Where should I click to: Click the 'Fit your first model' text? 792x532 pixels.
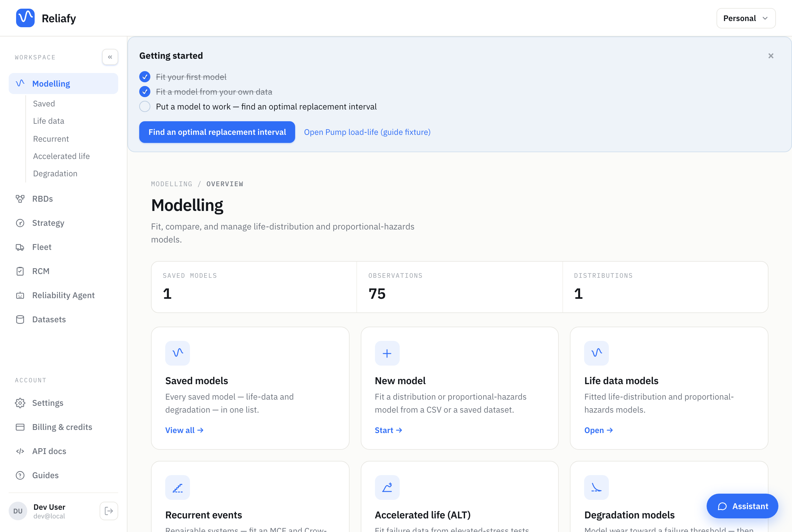coord(191,77)
